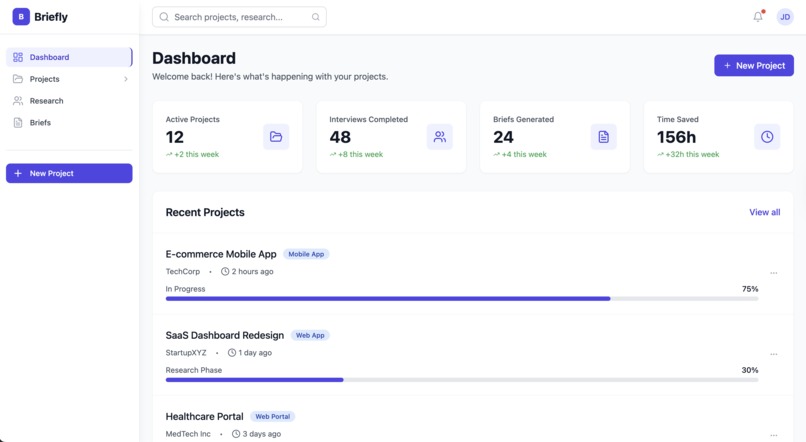Screen dimensions: 806x442
Task: Click the Web Portal tag
Action: tap(272, 416)
